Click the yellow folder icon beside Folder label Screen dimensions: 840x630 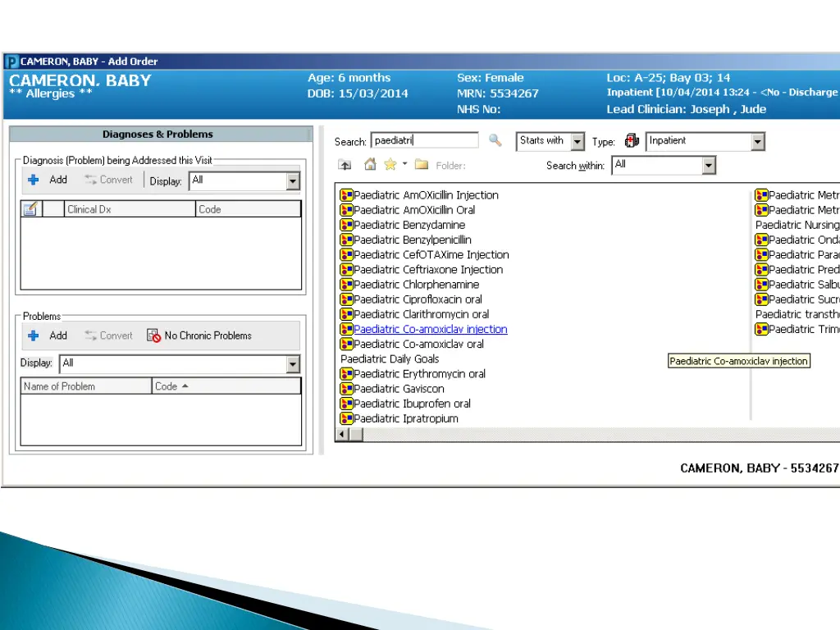point(422,164)
